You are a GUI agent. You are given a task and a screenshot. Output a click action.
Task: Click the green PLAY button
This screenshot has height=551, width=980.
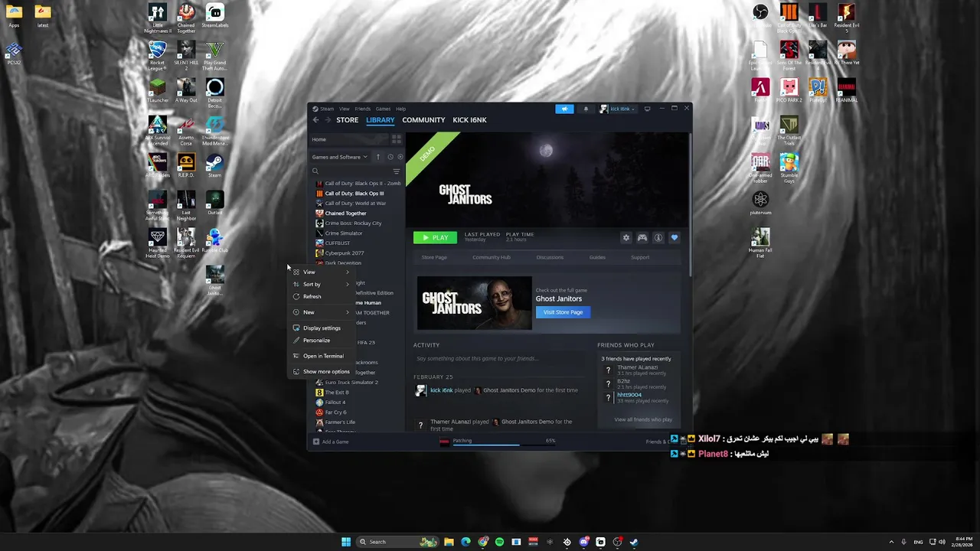point(435,237)
